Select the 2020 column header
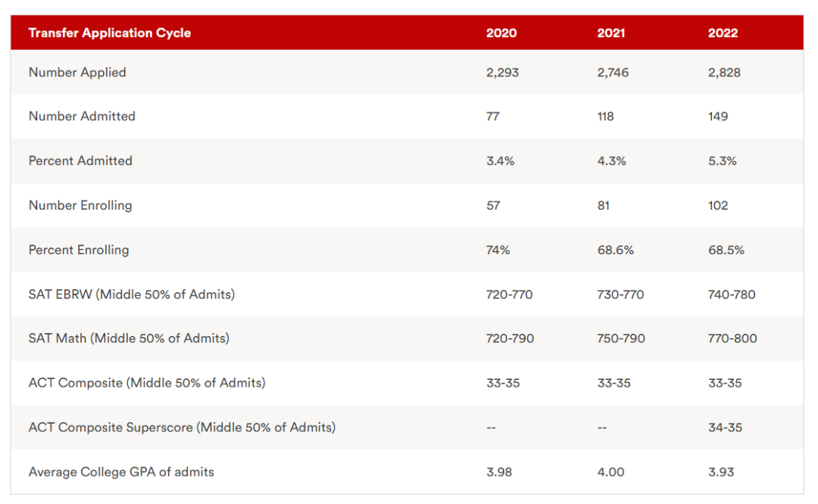This screenshot has height=504, width=818. [x=501, y=33]
